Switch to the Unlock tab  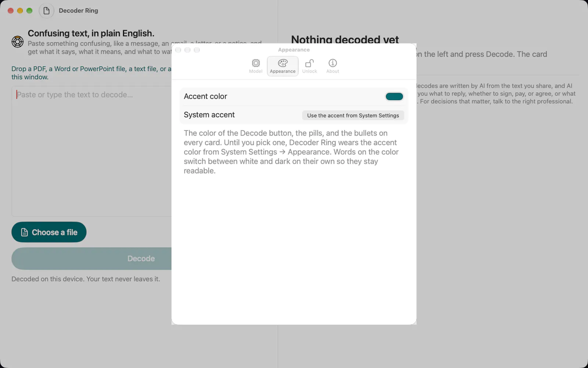[309, 66]
